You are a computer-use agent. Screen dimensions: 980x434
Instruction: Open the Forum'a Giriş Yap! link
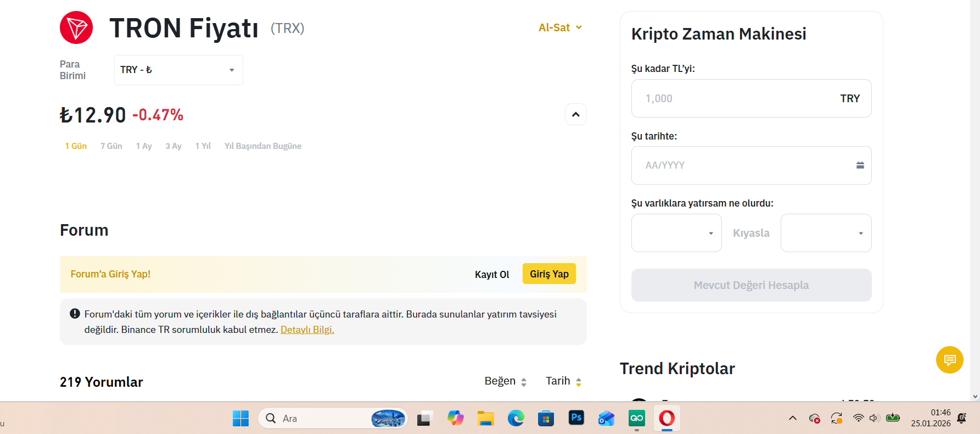click(110, 274)
